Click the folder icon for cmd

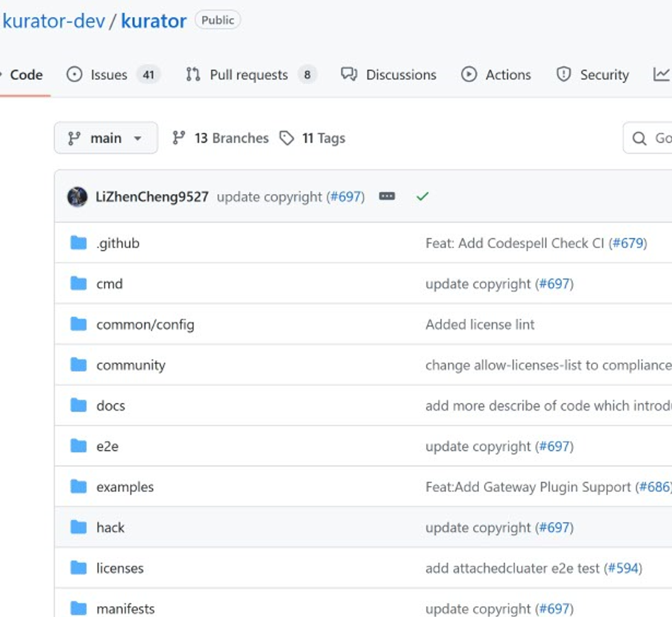(79, 283)
